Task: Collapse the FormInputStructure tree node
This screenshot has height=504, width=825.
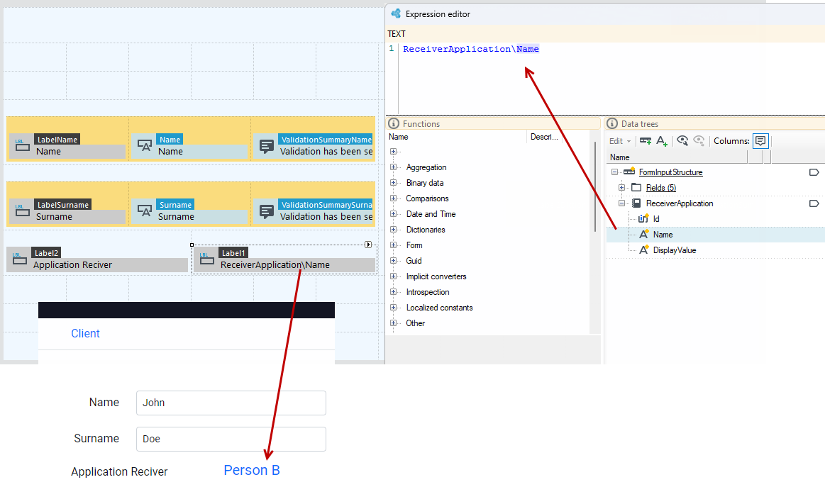Action: tap(614, 172)
